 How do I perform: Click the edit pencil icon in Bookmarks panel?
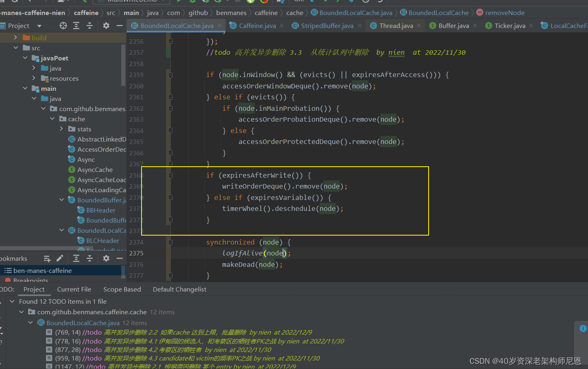(x=60, y=258)
